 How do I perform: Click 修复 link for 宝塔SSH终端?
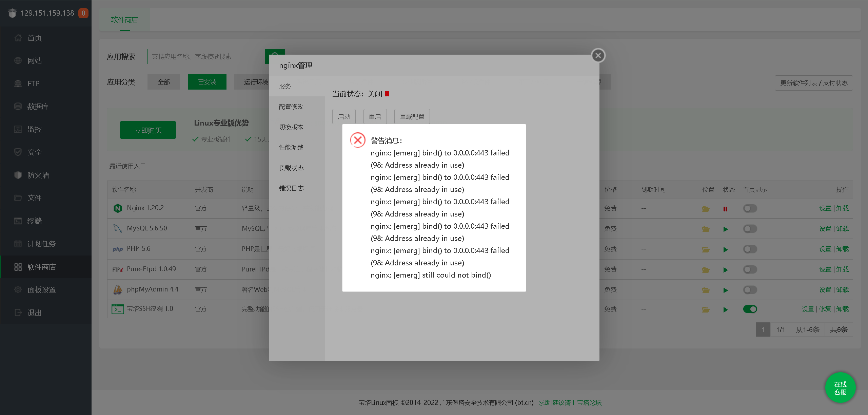tap(825, 309)
